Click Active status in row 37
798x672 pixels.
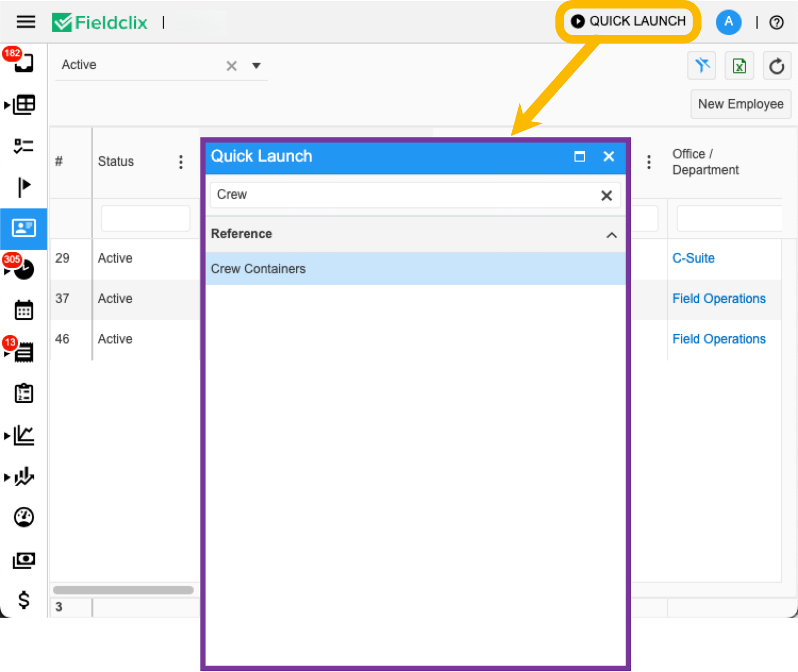click(115, 299)
